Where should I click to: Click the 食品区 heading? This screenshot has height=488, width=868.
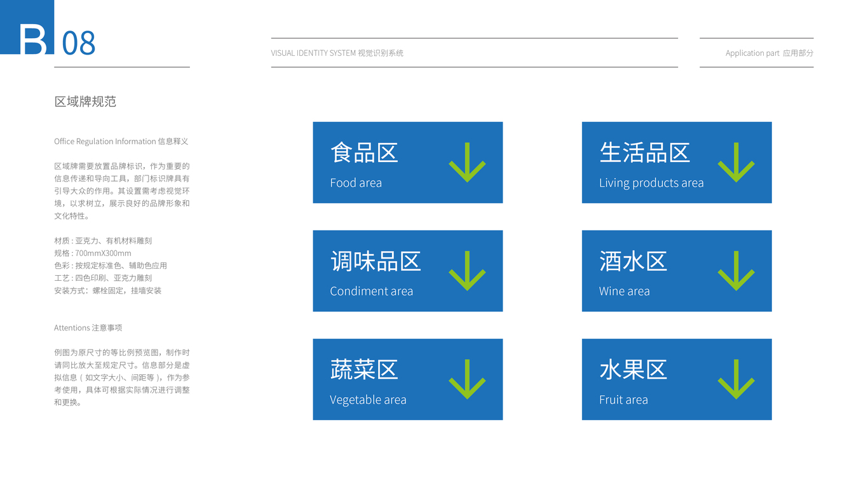coord(364,153)
